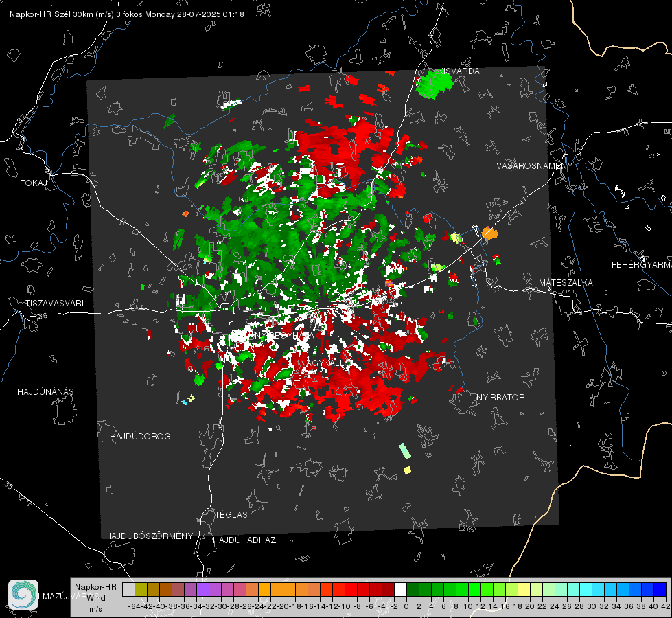Select the dark red -4 to -2 swatch
Screen dimensions: 672x618
pyautogui.click(x=388, y=590)
